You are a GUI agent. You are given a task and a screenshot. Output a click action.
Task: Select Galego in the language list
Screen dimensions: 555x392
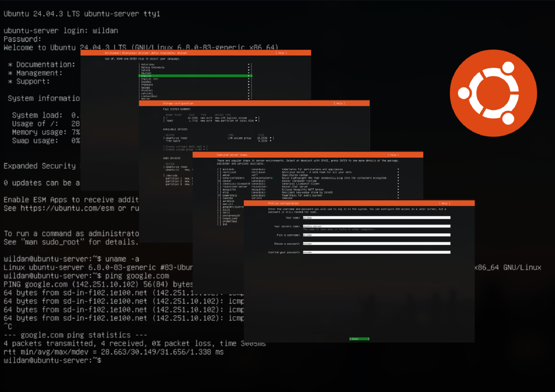(x=195, y=87)
